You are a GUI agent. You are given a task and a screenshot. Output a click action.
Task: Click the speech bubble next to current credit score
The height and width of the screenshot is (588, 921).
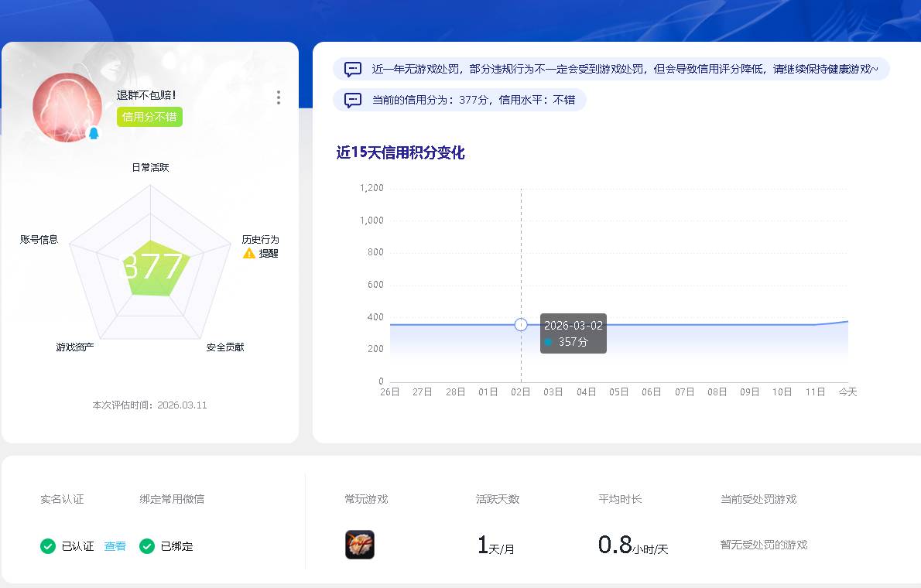point(353,100)
